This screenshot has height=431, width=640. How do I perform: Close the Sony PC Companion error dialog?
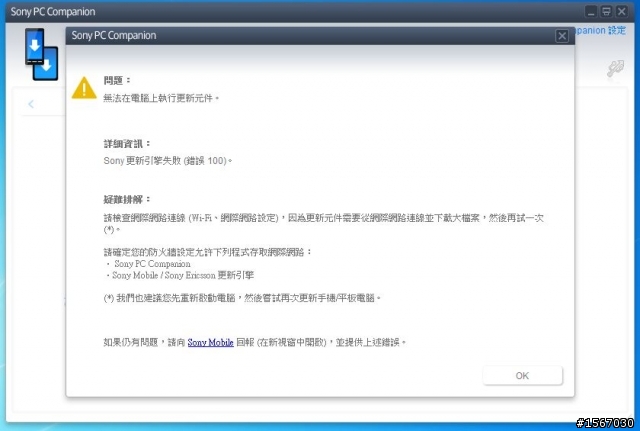(x=562, y=36)
